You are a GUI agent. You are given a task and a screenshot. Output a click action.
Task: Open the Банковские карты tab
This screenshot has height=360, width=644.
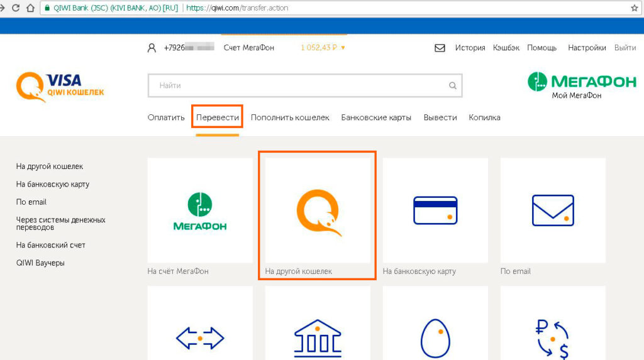(376, 117)
